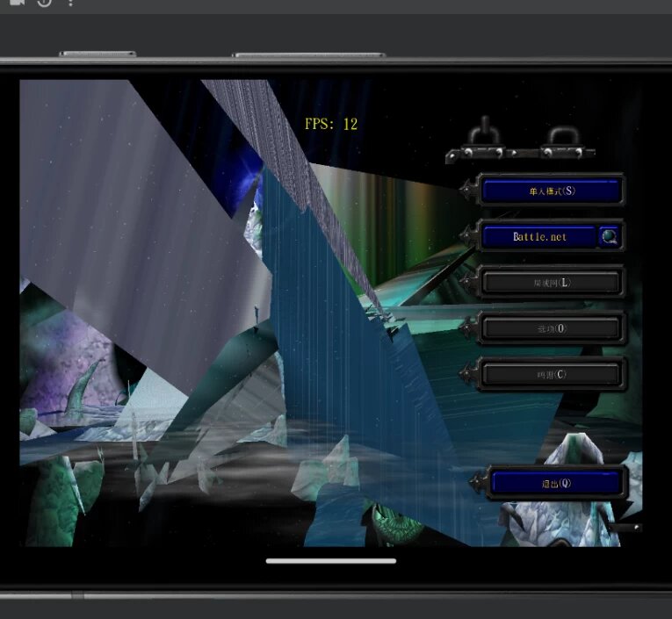Open the globe gateway icon beside Battle.net
This screenshot has width=672, height=619.
click(609, 236)
